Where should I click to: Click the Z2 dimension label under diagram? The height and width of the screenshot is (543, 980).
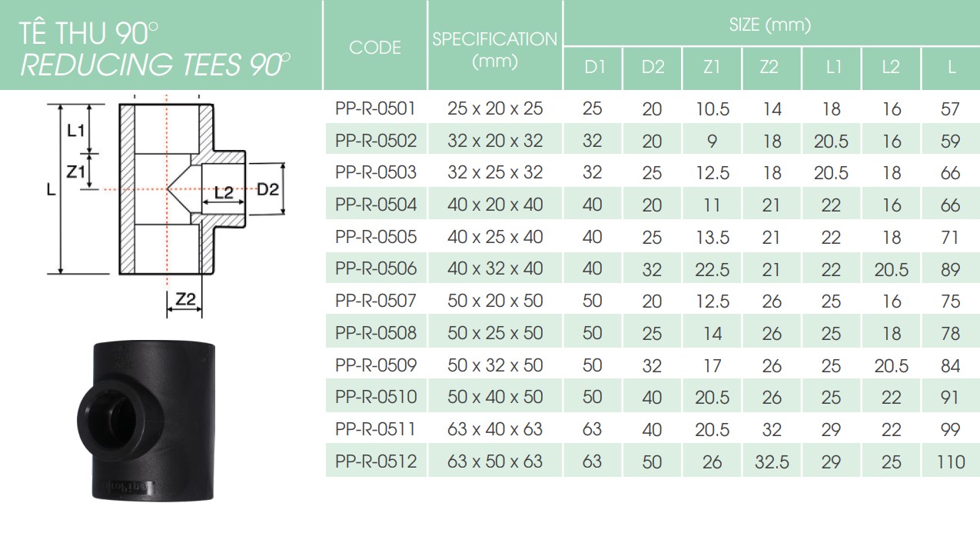click(x=185, y=300)
